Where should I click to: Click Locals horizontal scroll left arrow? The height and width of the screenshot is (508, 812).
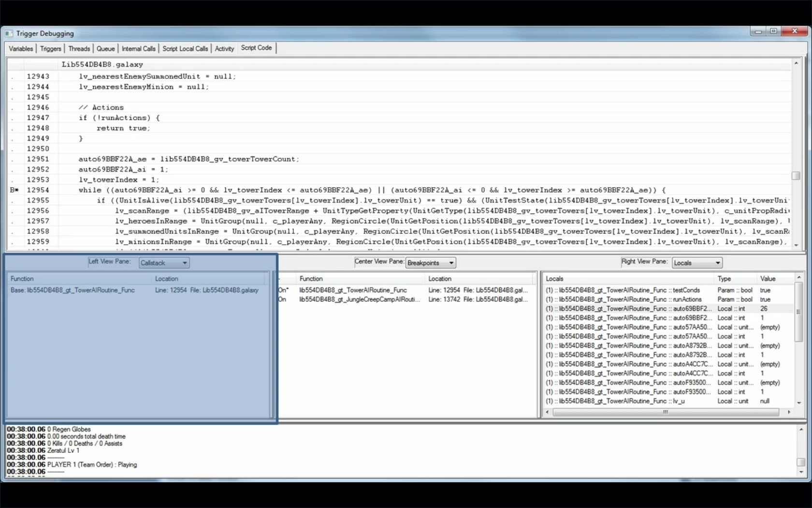[x=547, y=412]
